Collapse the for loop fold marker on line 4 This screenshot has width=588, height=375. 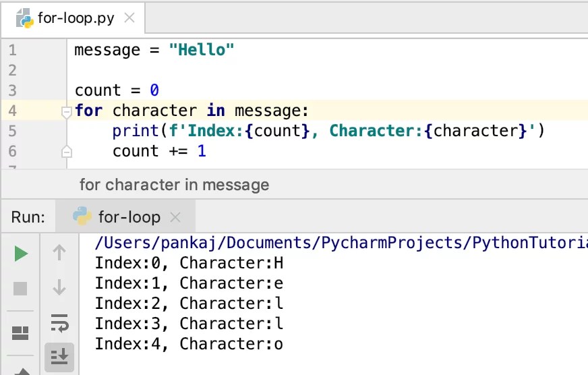(x=66, y=112)
